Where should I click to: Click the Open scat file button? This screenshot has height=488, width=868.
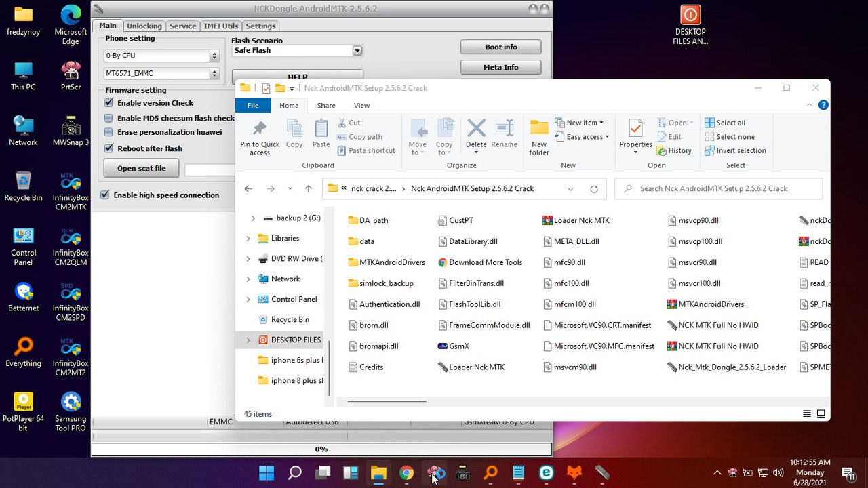pos(142,168)
